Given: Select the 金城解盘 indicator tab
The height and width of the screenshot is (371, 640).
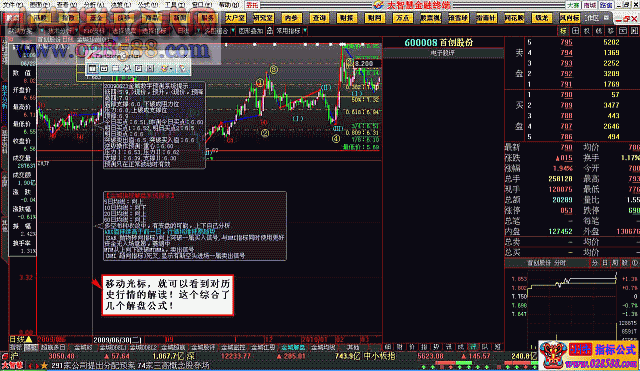Looking at the screenshot, I should pyautogui.click(x=293, y=347).
